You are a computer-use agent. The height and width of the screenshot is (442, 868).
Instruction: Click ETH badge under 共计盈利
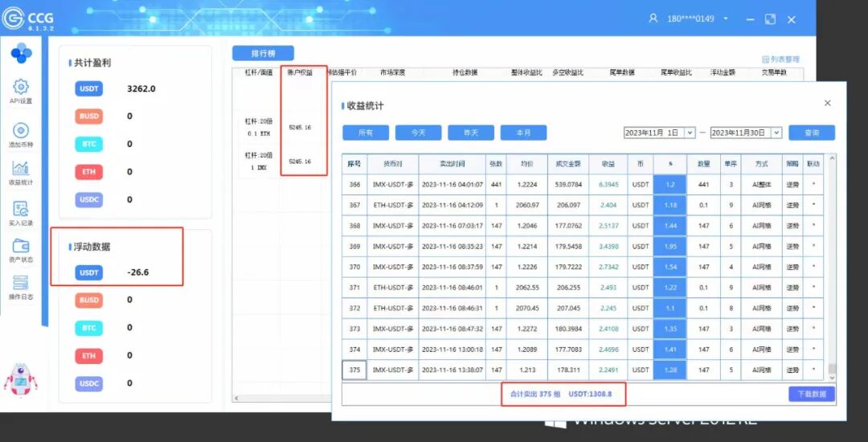(x=89, y=171)
